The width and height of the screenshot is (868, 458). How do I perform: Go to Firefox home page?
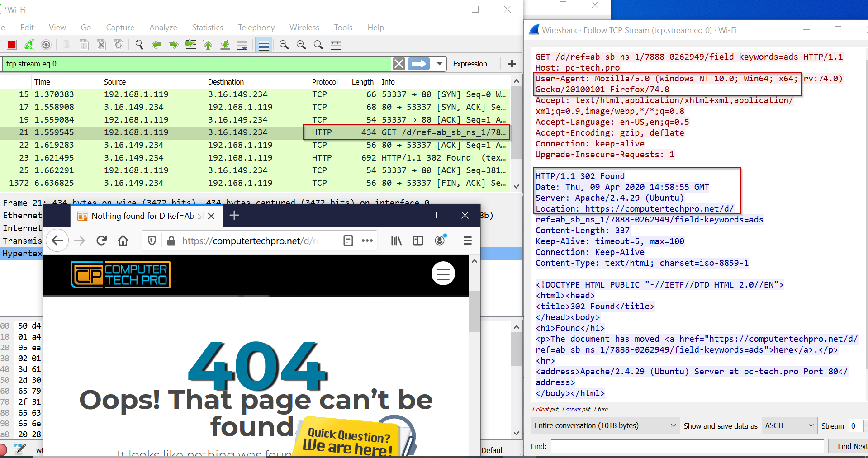(123, 241)
